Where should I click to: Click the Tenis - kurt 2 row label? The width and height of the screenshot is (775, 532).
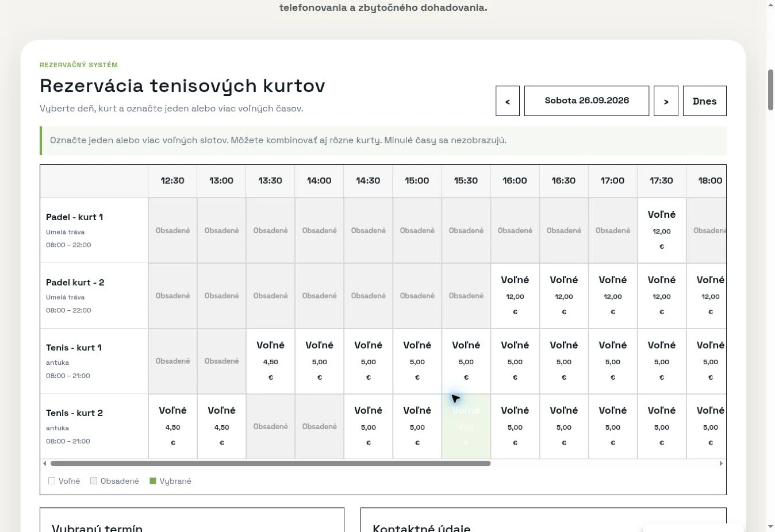tap(94, 427)
